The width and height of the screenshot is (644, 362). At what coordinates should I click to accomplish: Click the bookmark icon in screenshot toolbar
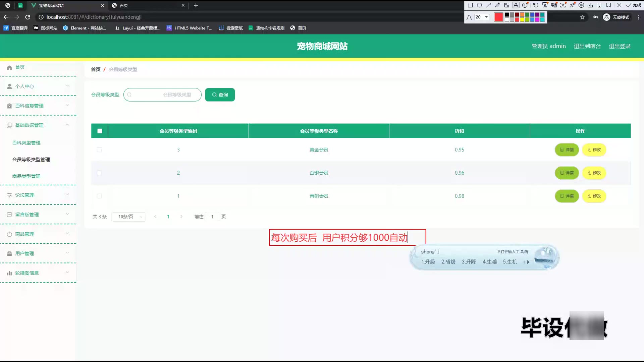pyautogui.click(x=608, y=5)
